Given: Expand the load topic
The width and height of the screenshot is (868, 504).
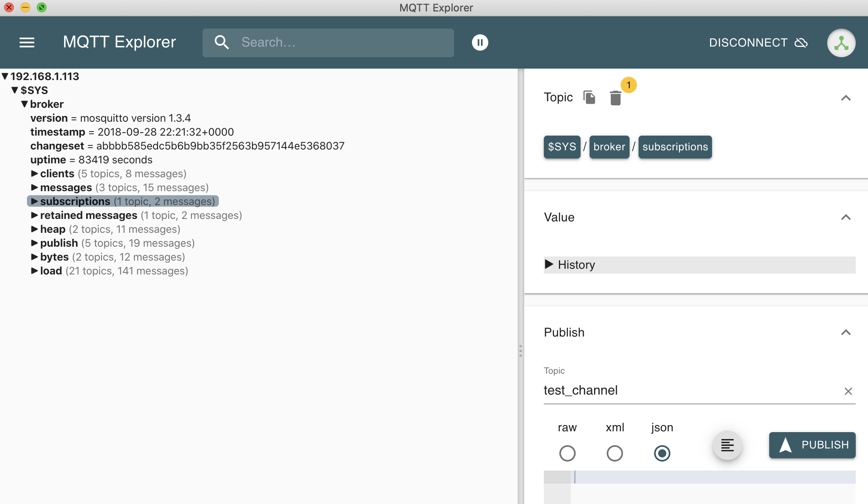Looking at the screenshot, I should coord(34,271).
